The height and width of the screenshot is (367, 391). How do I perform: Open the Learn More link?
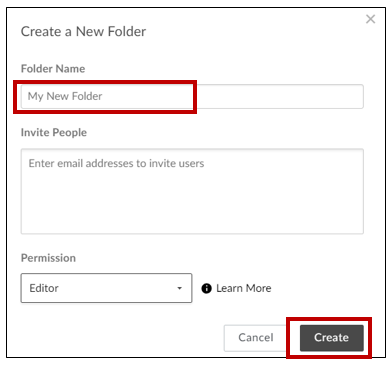[244, 288]
